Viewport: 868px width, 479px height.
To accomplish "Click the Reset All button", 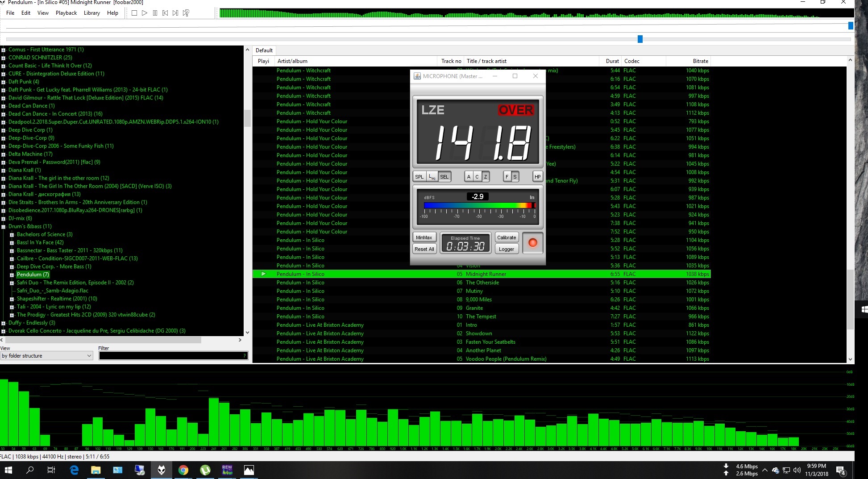I will coord(424,249).
